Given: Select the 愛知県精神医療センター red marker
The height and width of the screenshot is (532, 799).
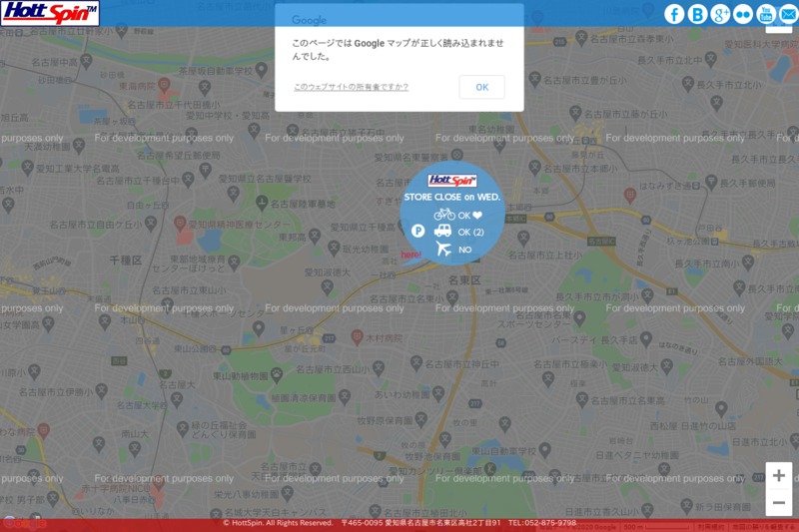Looking at the screenshot, I should 180,223.
